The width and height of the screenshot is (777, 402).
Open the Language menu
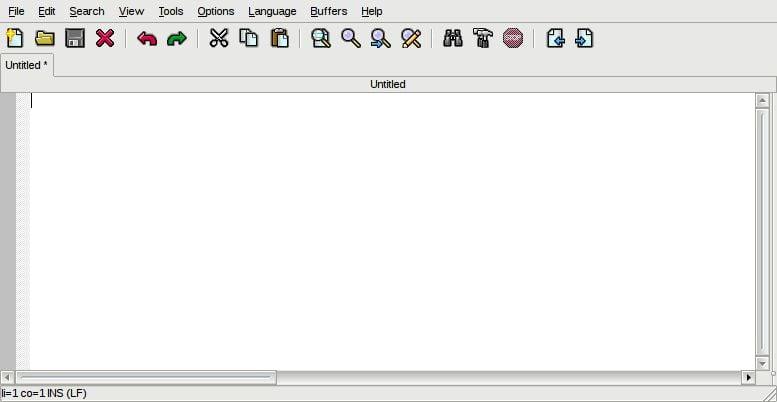272,11
